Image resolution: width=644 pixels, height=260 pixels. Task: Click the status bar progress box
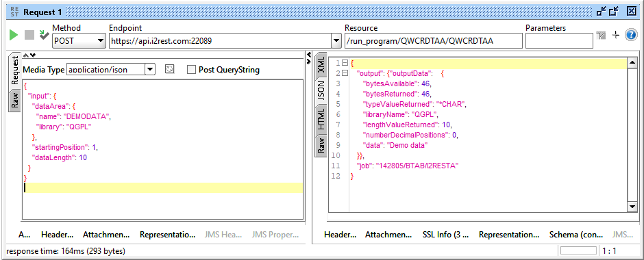pos(578,250)
